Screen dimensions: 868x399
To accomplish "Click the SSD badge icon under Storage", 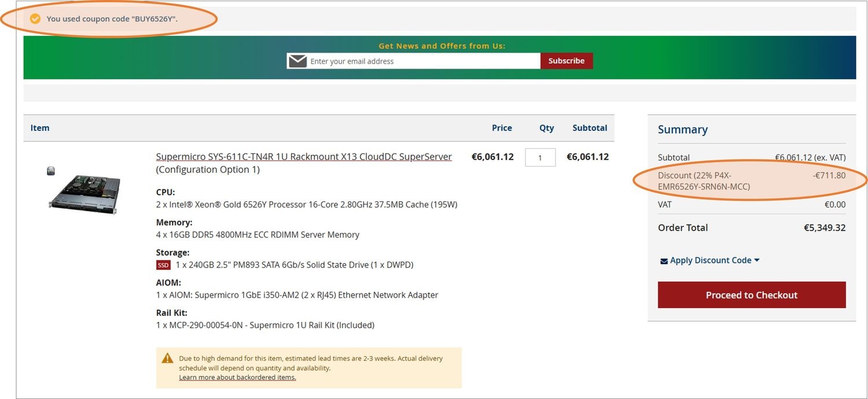I will [164, 265].
